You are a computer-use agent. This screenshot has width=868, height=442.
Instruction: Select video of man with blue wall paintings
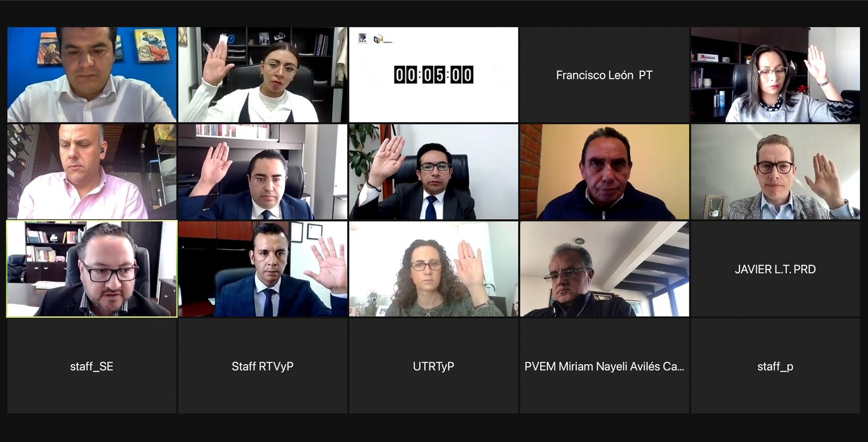pyautogui.click(x=92, y=75)
